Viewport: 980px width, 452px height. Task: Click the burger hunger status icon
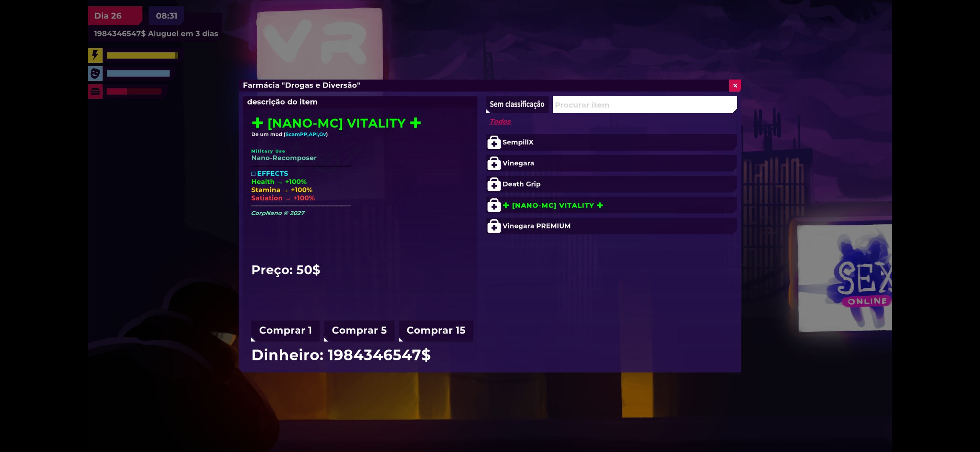[95, 91]
